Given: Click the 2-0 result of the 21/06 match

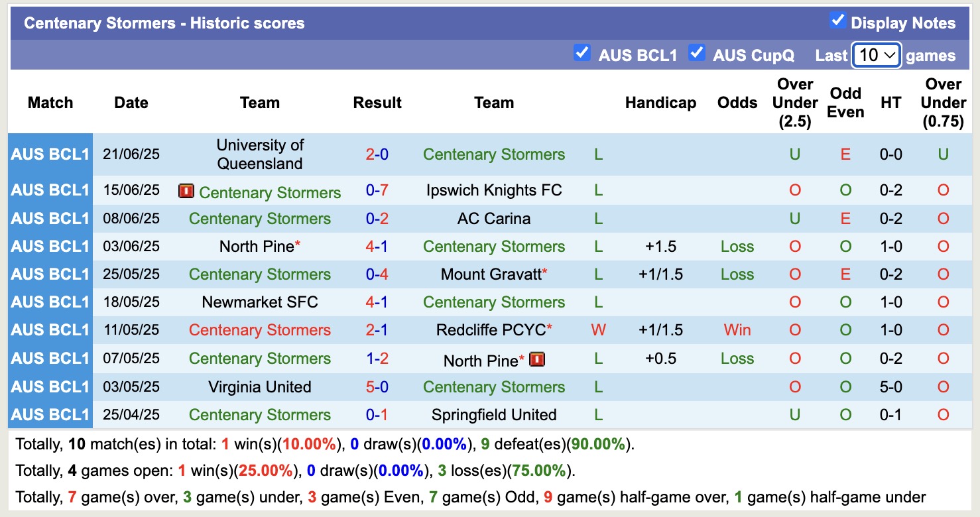Looking at the screenshot, I should [377, 154].
